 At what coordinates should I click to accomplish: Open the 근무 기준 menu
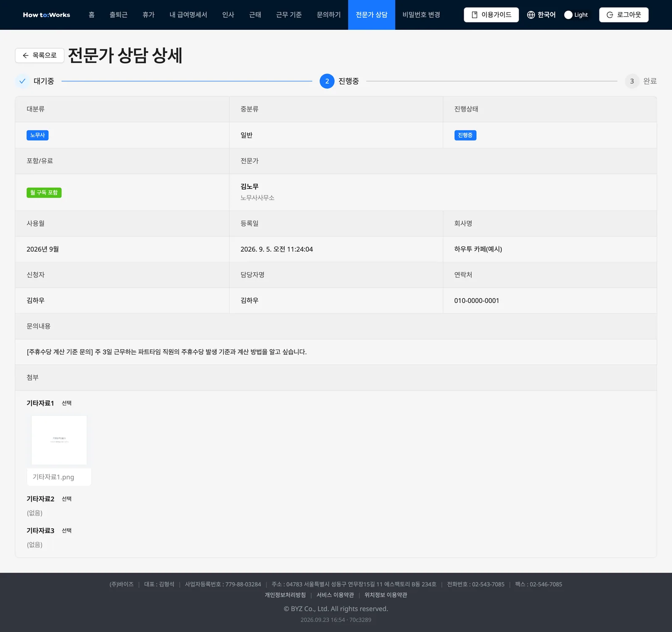[289, 15]
